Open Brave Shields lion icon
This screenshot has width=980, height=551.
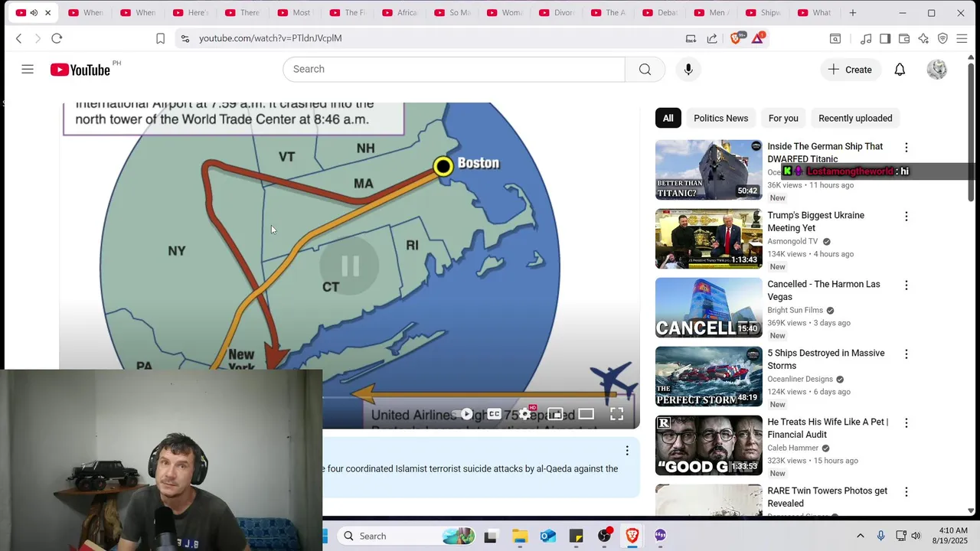736,38
